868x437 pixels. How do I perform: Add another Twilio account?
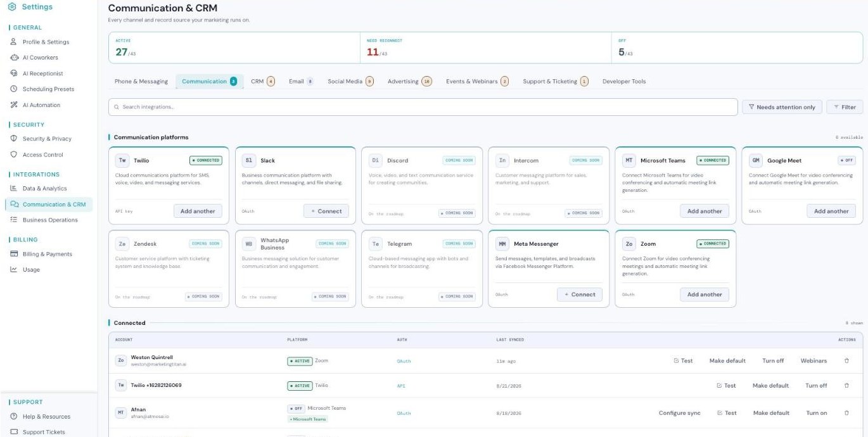pos(198,211)
